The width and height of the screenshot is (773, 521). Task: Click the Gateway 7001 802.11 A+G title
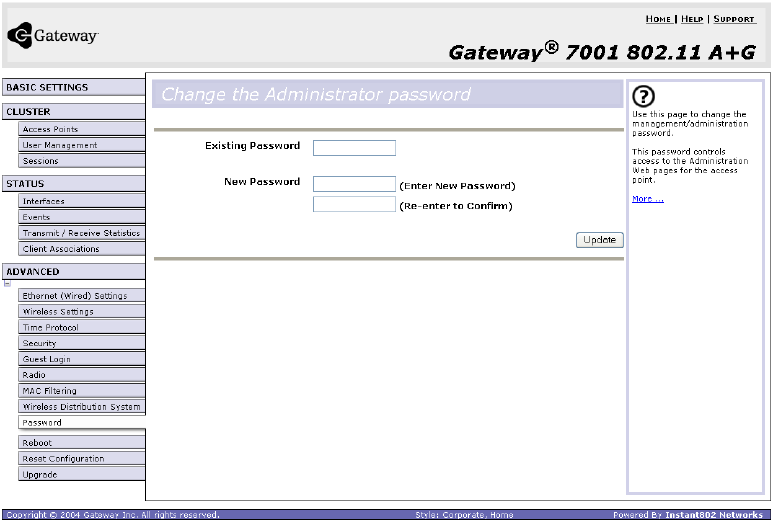[602, 52]
